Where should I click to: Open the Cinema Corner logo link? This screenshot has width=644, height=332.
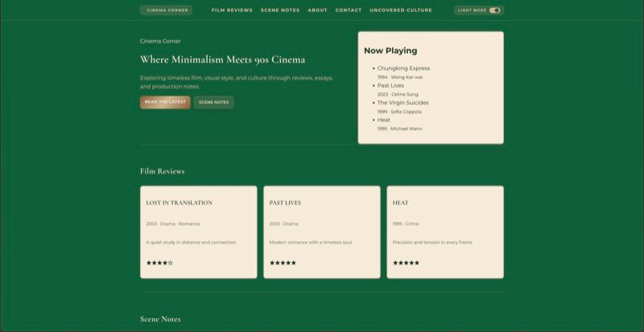(166, 10)
